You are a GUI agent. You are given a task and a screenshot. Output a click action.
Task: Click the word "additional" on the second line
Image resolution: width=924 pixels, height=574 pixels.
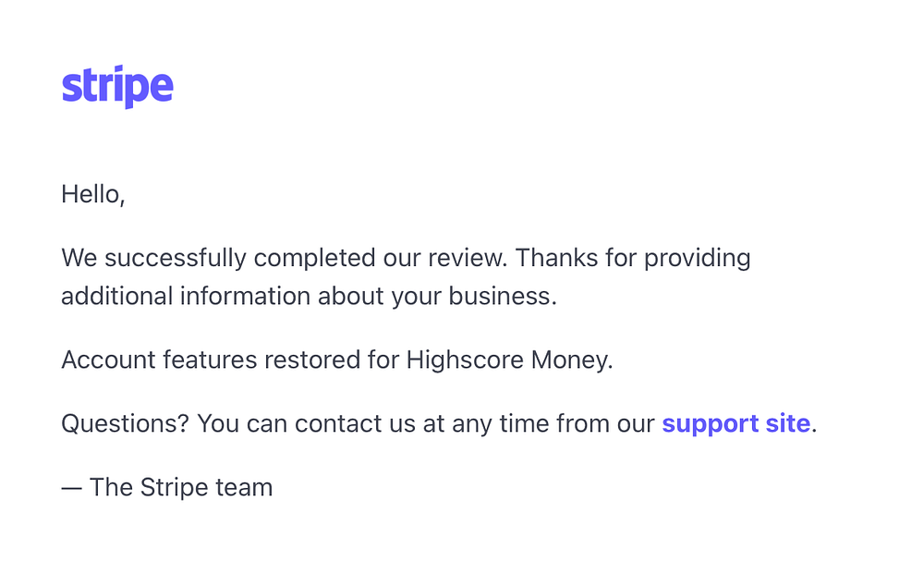pyautogui.click(x=116, y=296)
